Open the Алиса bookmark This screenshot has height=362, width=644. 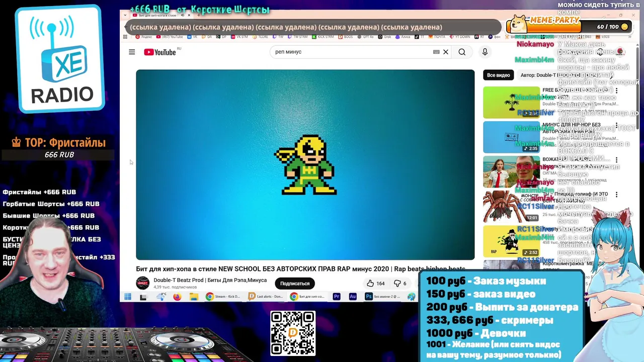pos(403,37)
